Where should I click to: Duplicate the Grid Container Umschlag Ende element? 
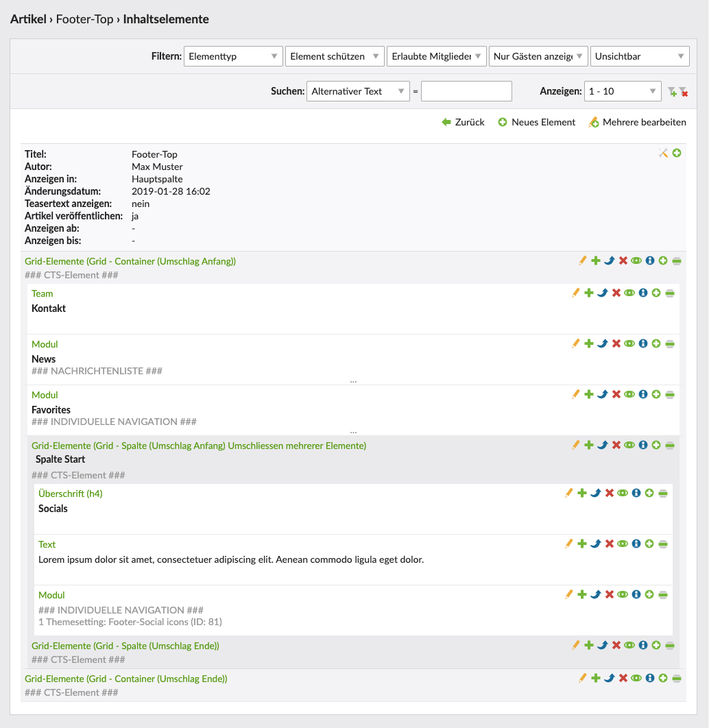[596, 679]
